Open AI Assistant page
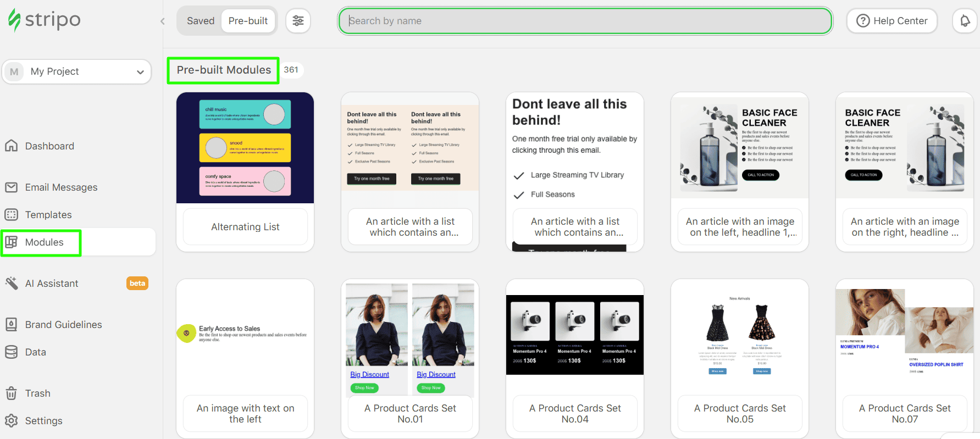This screenshot has height=439, width=980. point(52,284)
